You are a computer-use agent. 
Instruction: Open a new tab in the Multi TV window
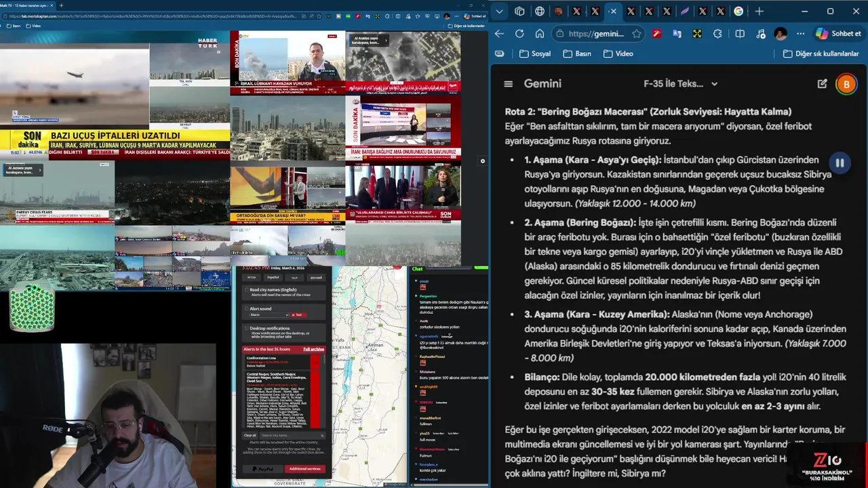[x=61, y=5]
